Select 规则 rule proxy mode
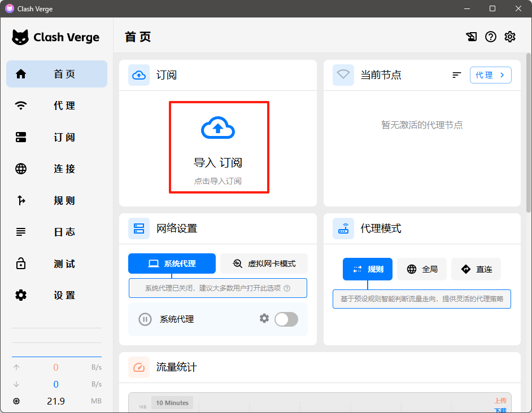 tap(367, 269)
